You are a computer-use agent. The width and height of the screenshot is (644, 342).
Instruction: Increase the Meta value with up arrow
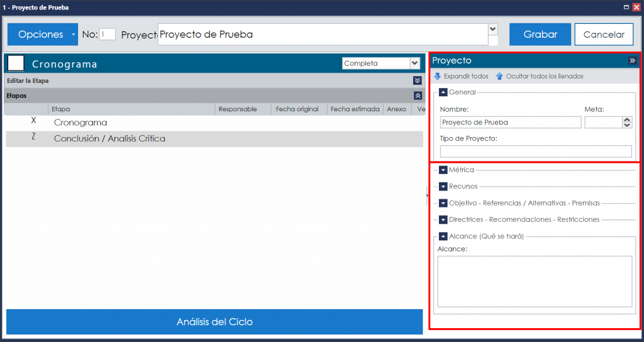(x=627, y=119)
